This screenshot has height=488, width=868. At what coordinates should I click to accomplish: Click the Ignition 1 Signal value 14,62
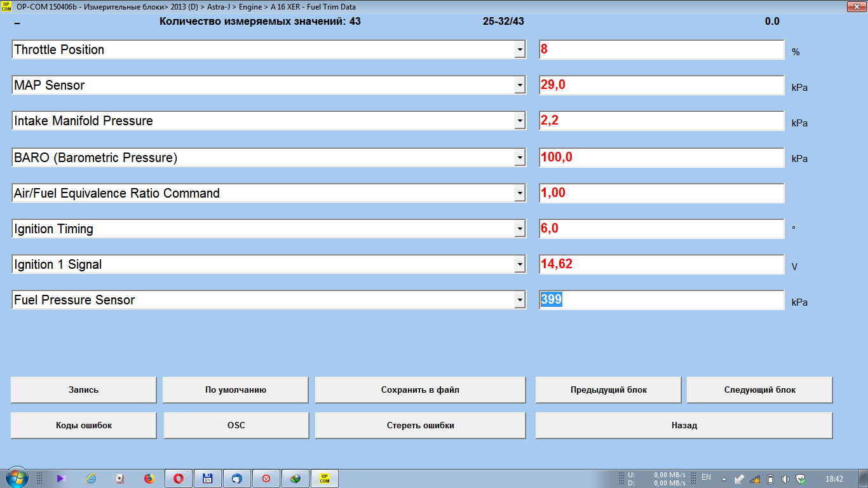(x=662, y=264)
